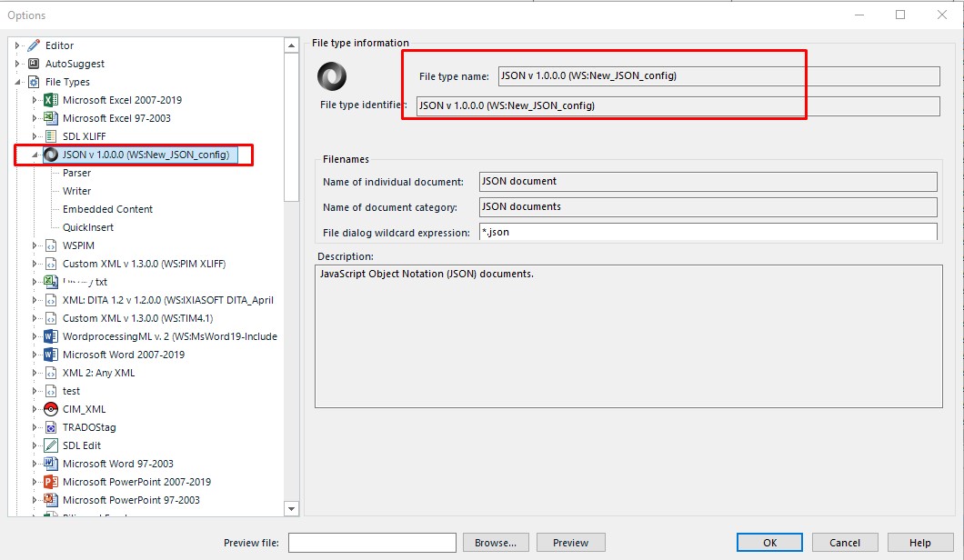Maximize the Options dialog window

pyautogui.click(x=900, y=15)
